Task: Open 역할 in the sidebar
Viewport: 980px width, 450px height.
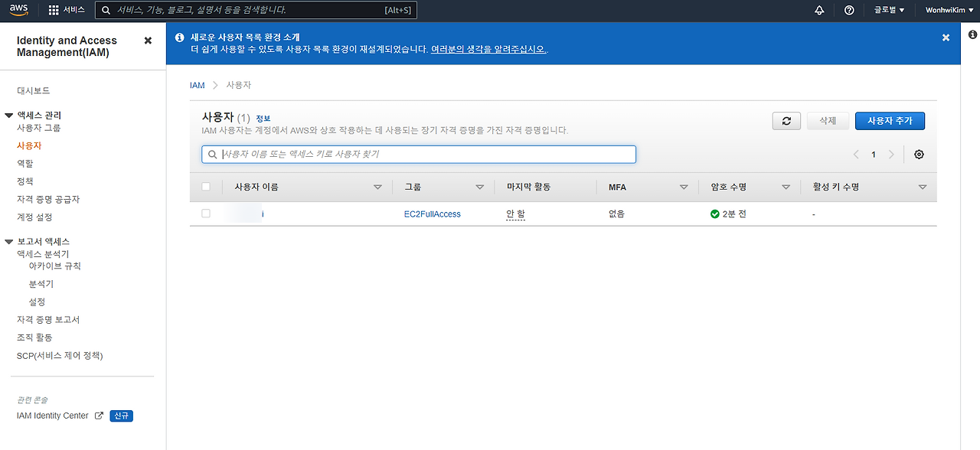Action: point(25,164)
